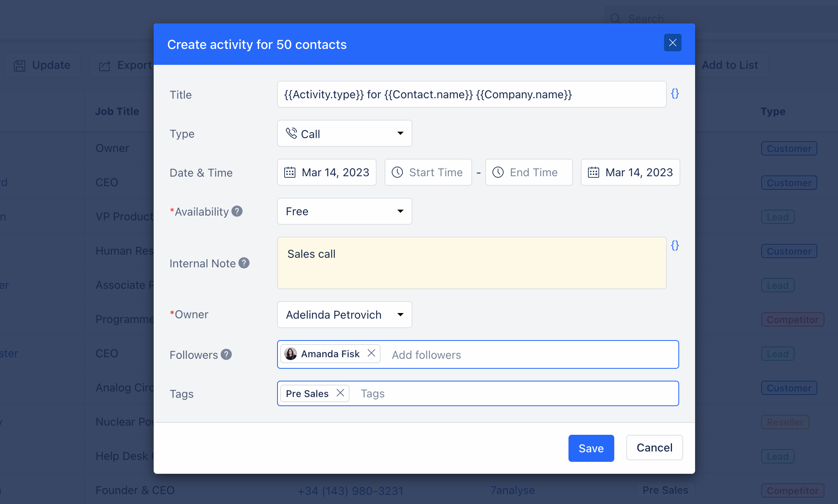Screen dimensions: 838x504
Task: Open the Owner dropdown for Adelinda Petrovich
Action: [x=344, y=315]
